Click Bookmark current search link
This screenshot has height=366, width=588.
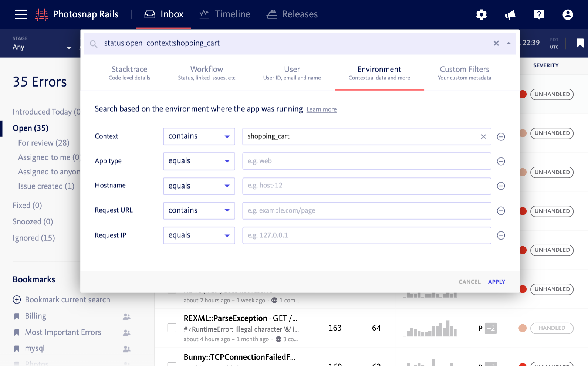point(67,299)
